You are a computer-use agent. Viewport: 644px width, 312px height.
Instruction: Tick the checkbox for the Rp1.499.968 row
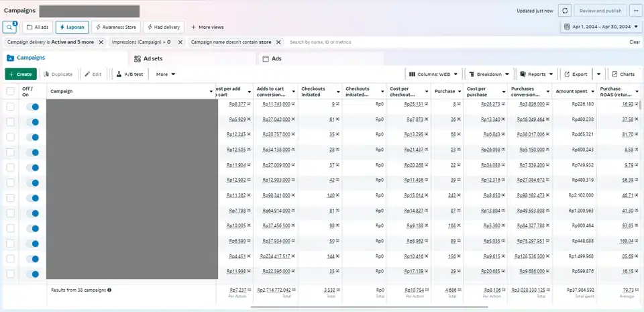click(10, 258)
